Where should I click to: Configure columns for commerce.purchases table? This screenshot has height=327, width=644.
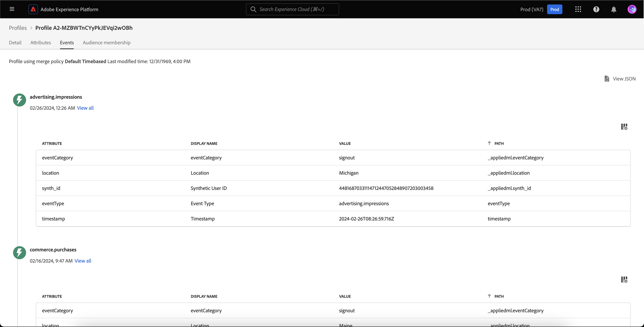coord(624,280)
